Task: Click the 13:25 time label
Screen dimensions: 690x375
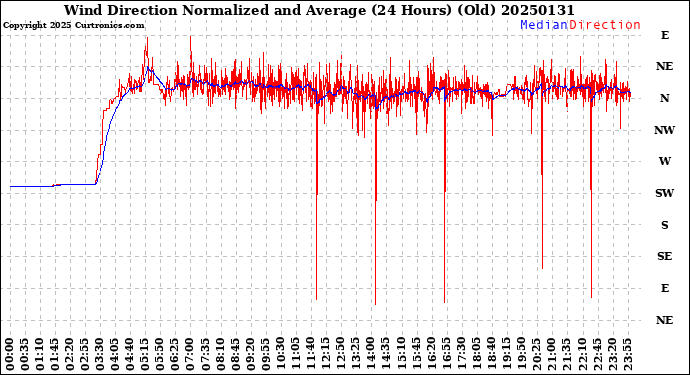Action: tap(356, 355)
